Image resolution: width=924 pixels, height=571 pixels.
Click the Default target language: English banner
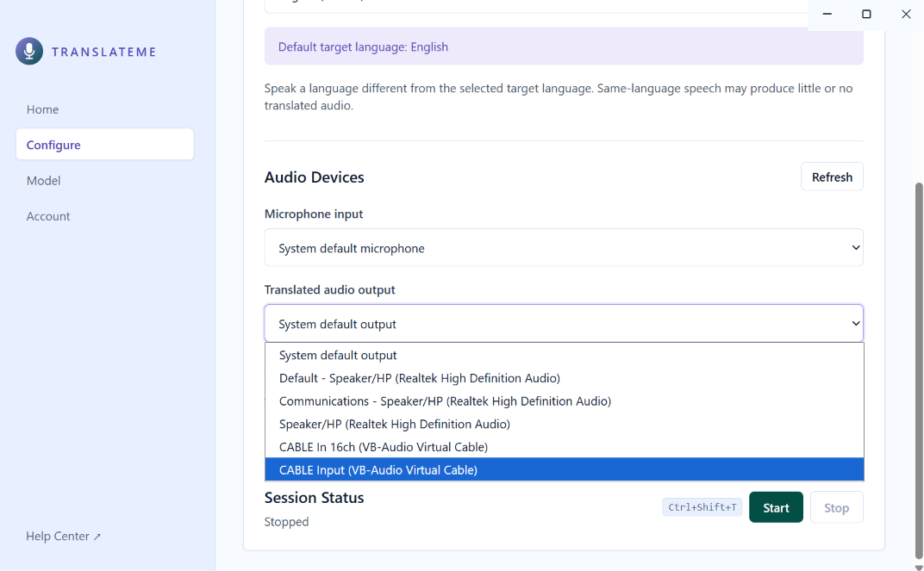[564, 47]
